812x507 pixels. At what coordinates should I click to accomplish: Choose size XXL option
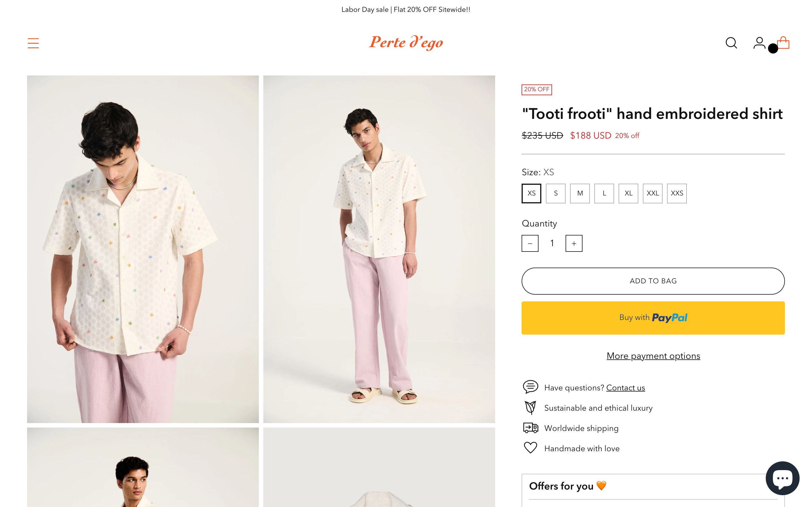(653, 194)
